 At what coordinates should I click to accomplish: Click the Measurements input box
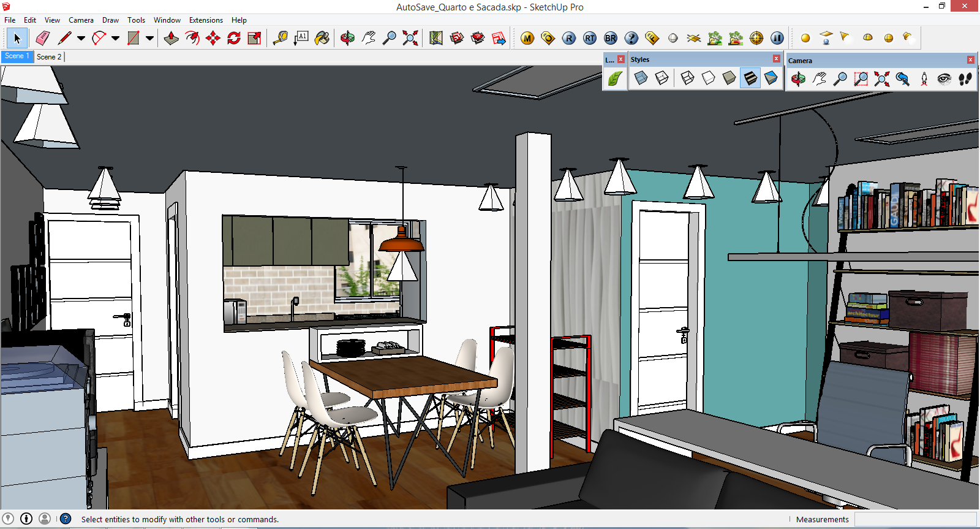pyautogui.click(x=915, y=519)
